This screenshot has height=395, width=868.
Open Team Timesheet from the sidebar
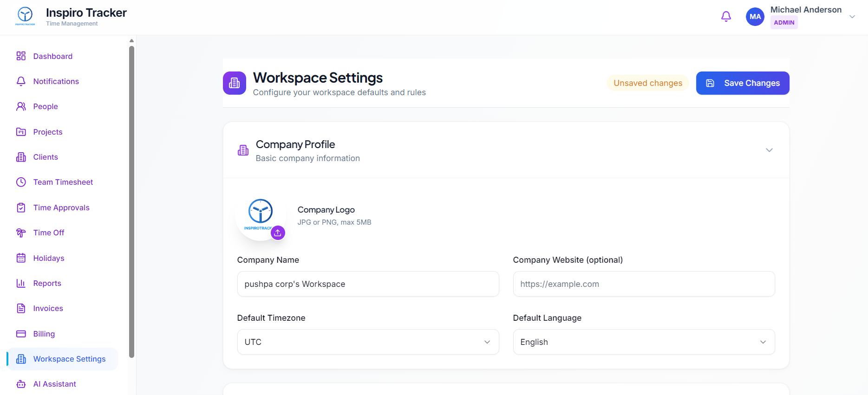(63, 182)
